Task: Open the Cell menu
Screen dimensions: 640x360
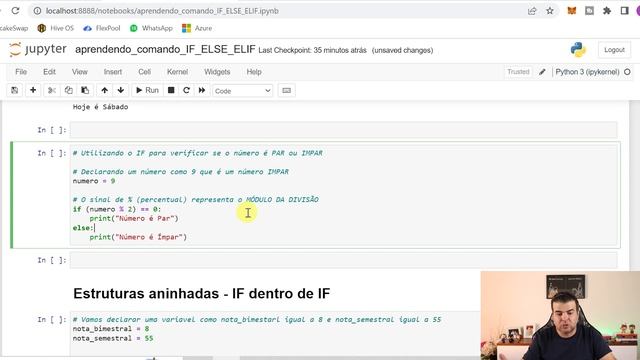Action: point(144,72)
